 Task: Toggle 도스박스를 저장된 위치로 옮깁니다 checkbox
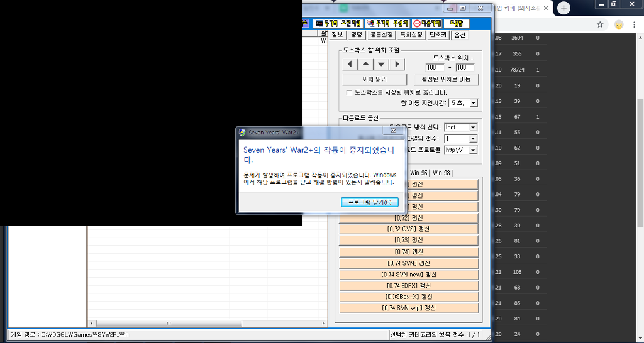349,93
